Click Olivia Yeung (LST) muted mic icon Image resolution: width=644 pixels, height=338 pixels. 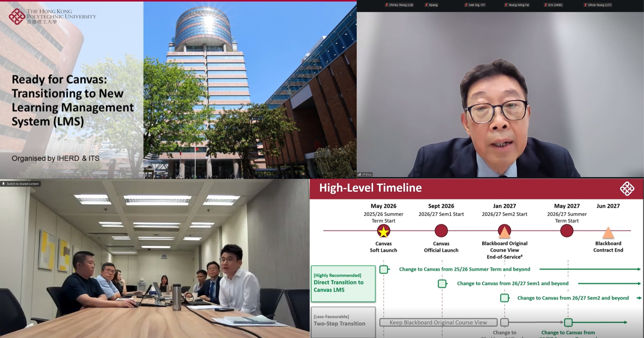585,5
